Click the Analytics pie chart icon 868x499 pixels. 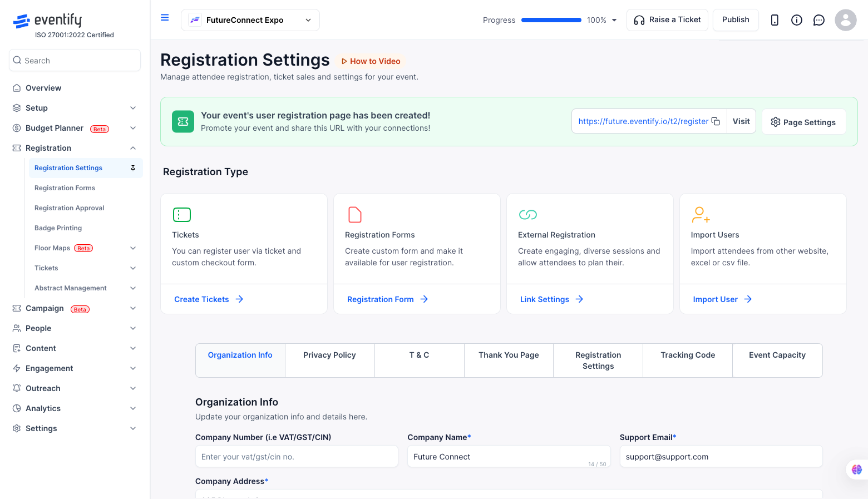[17, 408]
